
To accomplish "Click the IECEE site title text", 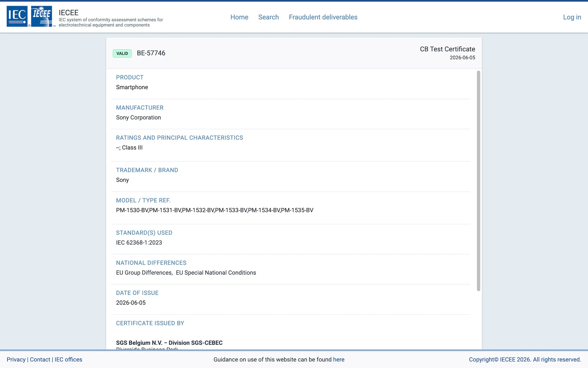I will (x=69, y=13).
